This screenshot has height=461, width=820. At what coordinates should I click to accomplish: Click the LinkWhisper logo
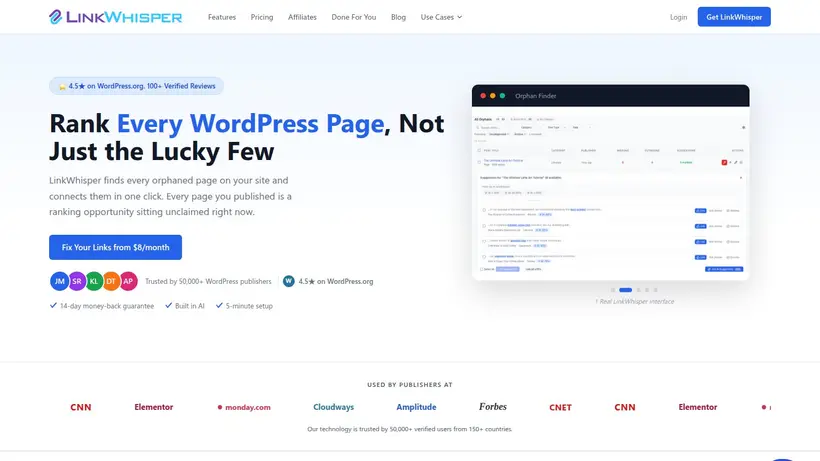(116, 17)
